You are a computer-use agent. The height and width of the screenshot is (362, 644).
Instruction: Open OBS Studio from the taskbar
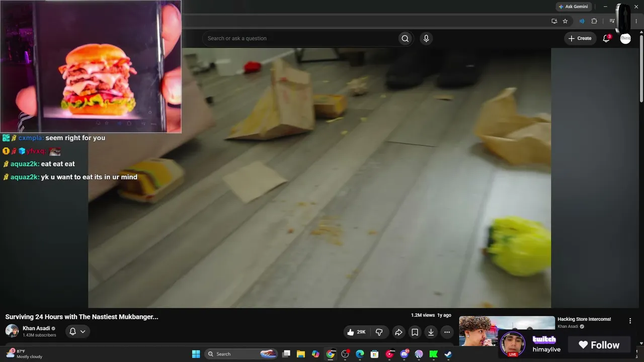(345, 354)
